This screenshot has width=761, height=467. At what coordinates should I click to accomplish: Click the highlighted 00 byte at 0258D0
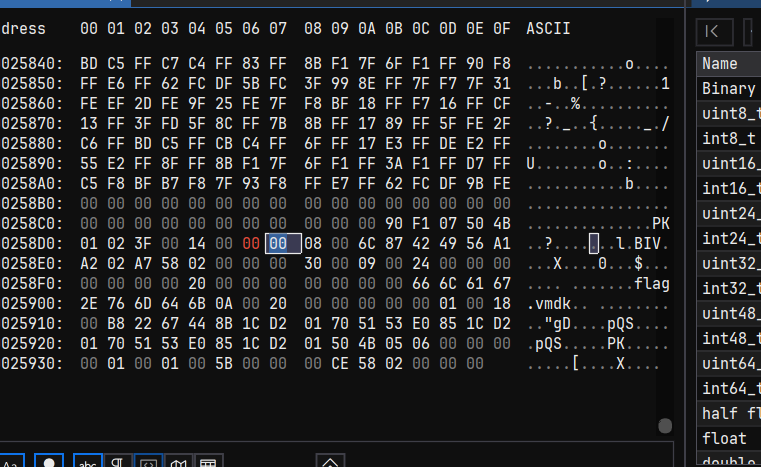(283, 243)
